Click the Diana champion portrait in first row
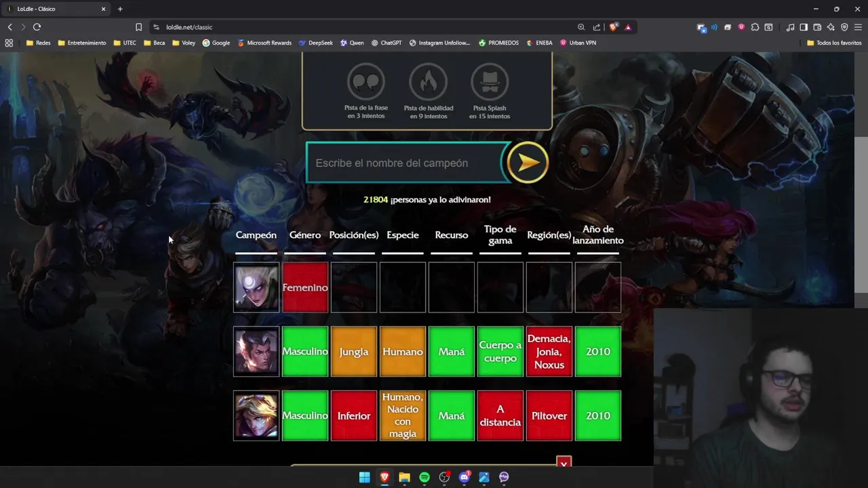 [256, 287]
